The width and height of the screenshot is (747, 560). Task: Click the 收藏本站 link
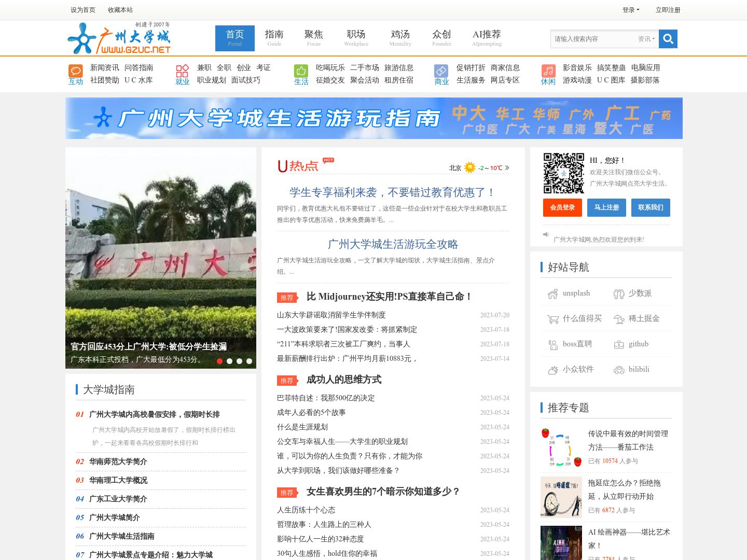pos(120,10)
